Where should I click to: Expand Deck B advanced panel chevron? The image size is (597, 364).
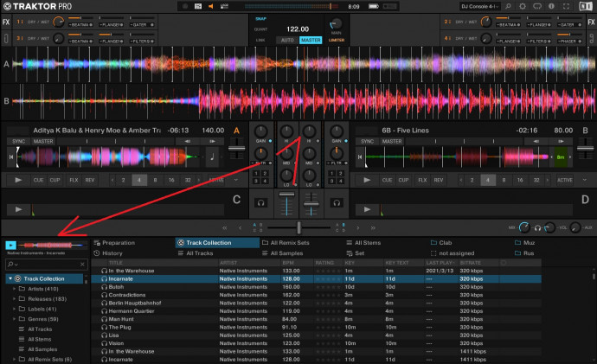585,180
